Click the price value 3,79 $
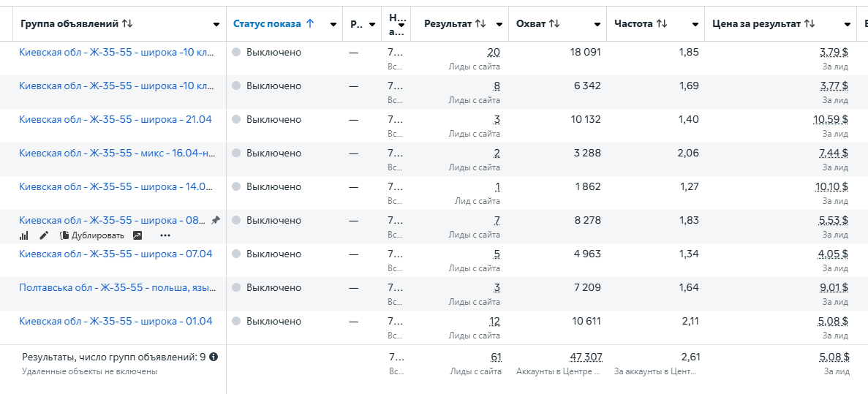 tap(834, 53)
